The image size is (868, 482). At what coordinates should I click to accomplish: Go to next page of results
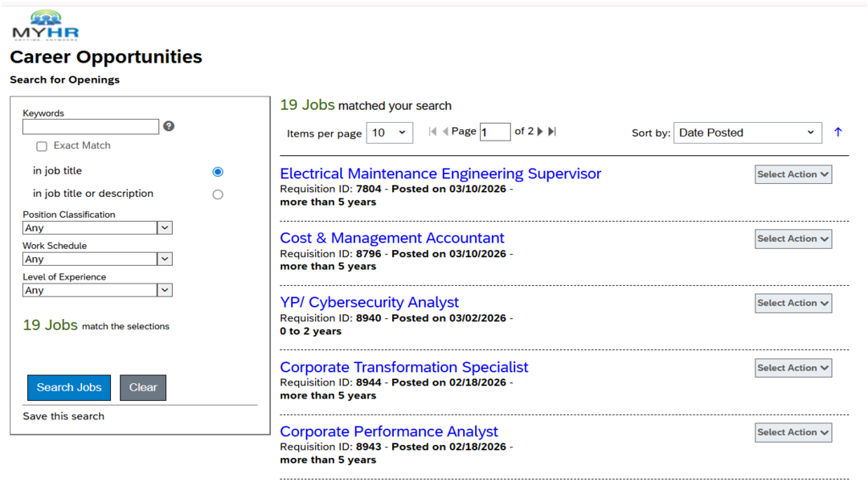[540, 132]
